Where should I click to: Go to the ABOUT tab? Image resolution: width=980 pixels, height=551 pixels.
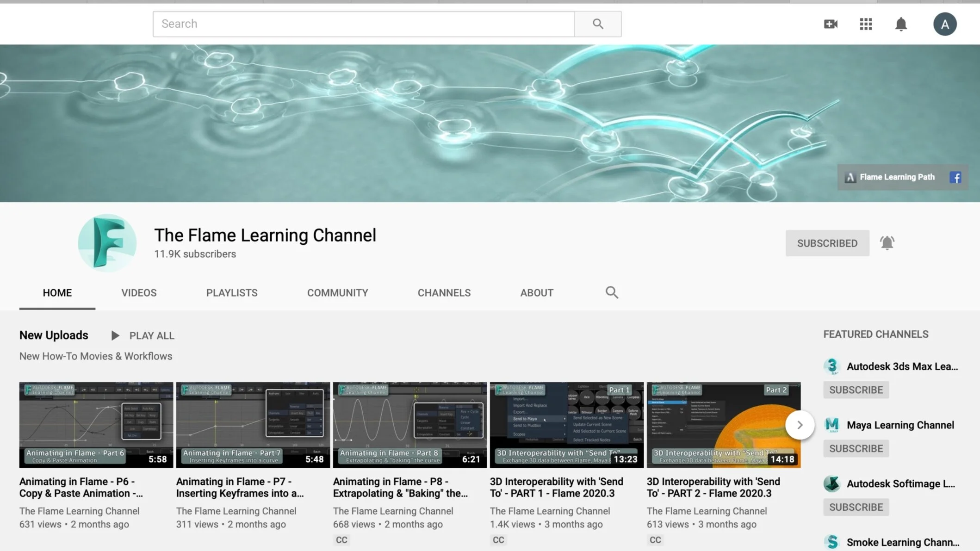coord(536,293)
